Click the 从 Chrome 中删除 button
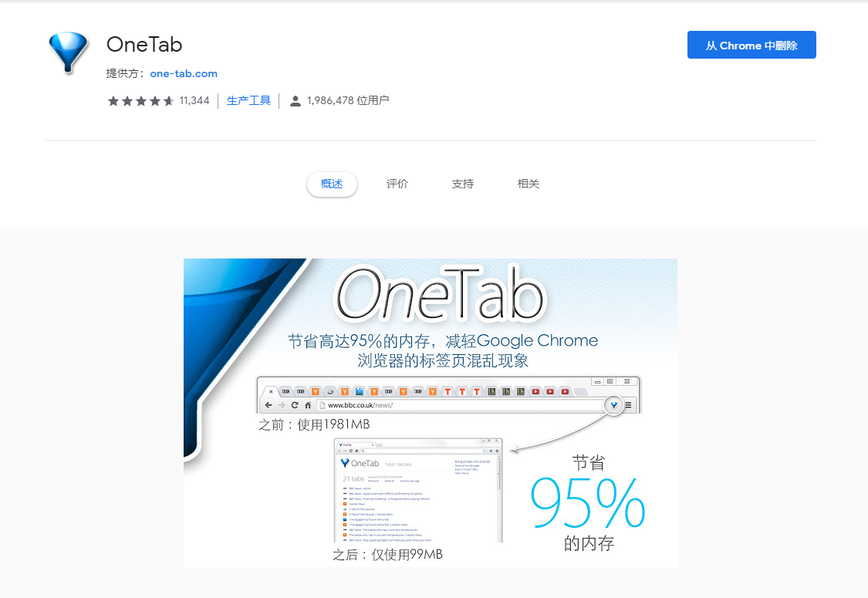 pyautogui.click(x=751, y=45)
